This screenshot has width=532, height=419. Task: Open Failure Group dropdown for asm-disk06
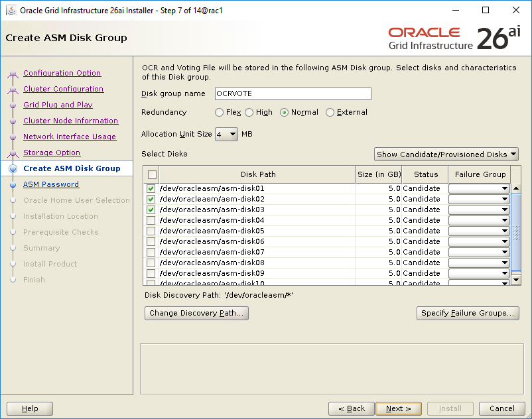(479, 241)
